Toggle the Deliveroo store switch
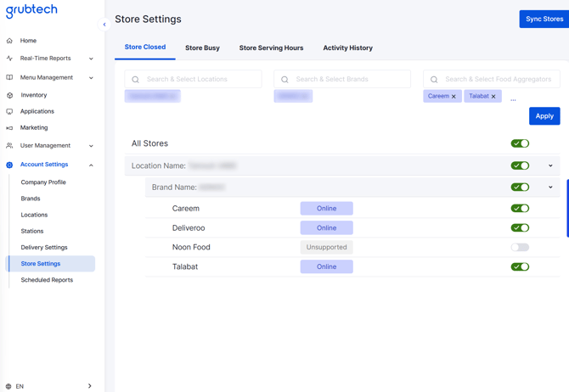 [x=520, y=228]
